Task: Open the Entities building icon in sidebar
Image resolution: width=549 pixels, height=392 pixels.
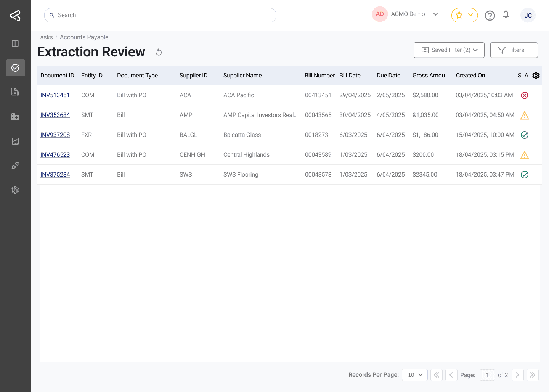Action: [x=15, y=117]
